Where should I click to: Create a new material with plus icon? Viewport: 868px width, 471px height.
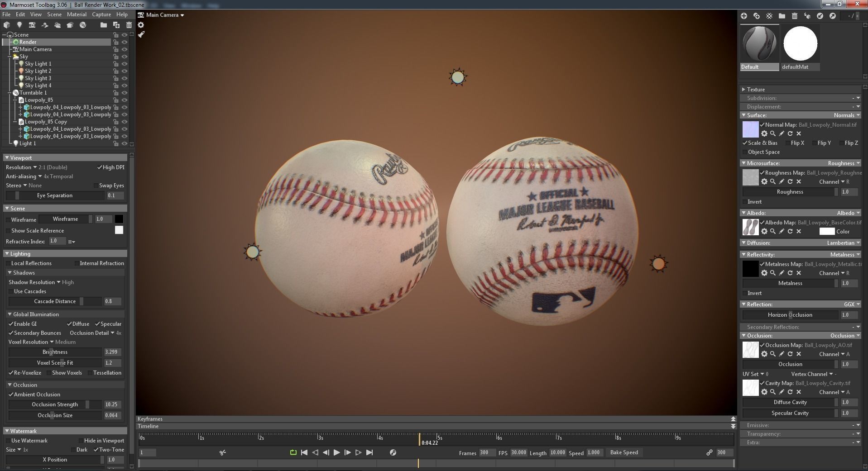(744, 16)
